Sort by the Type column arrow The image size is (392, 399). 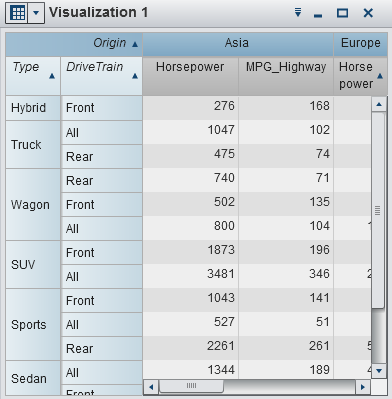[x=52, y=76]
